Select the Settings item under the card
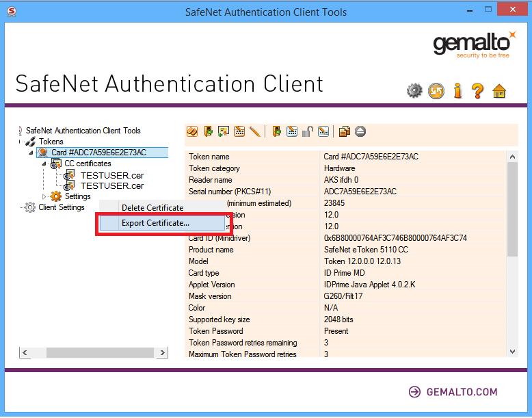The height and width of the screenshot is (418, 532). coord(78,196)
